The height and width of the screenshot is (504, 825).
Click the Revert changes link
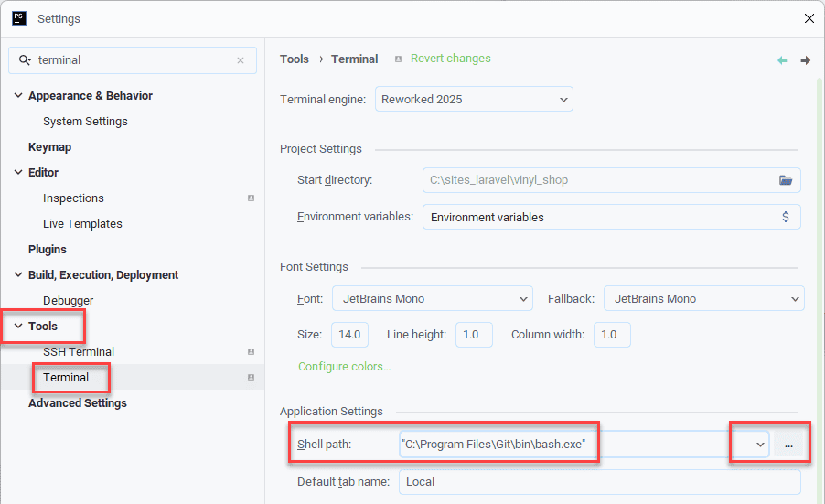click(450, 59)
